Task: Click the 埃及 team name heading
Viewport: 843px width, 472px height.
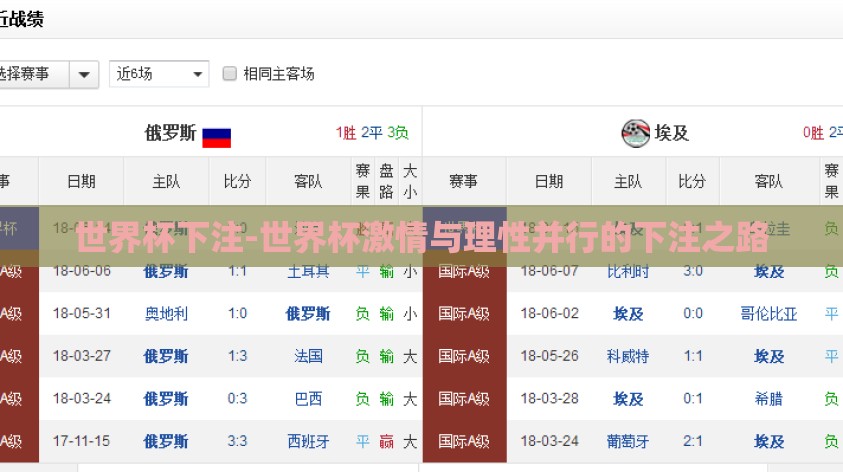Action: point(671,133)
